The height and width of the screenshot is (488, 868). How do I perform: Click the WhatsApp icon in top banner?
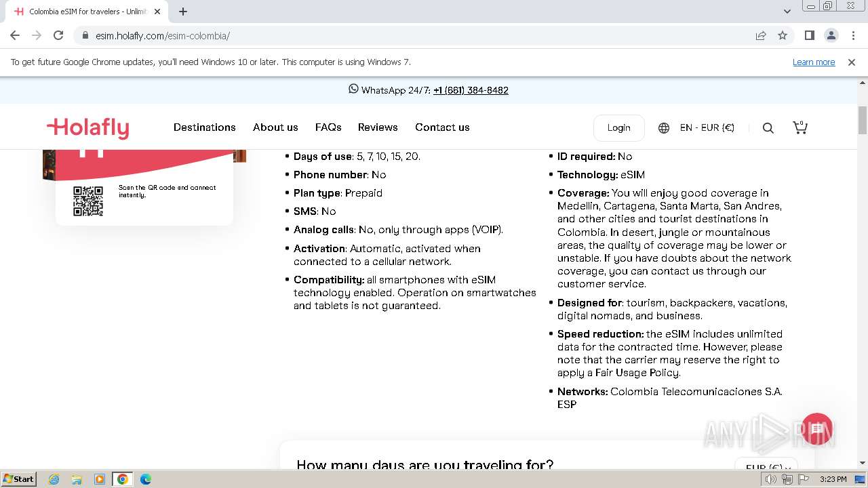coord(353,89)
